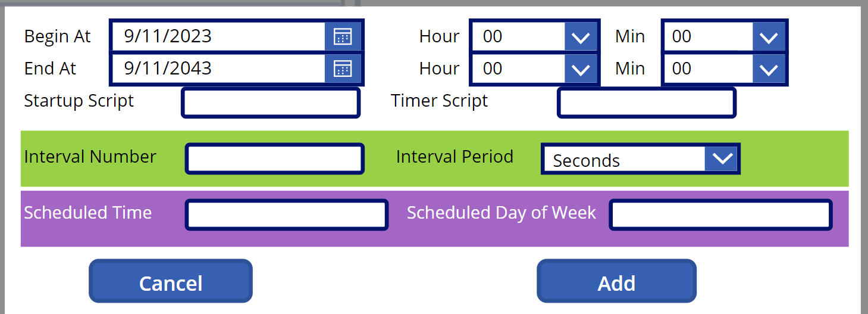Click the Begin At date 9/11/2023 field

(218, 36)
